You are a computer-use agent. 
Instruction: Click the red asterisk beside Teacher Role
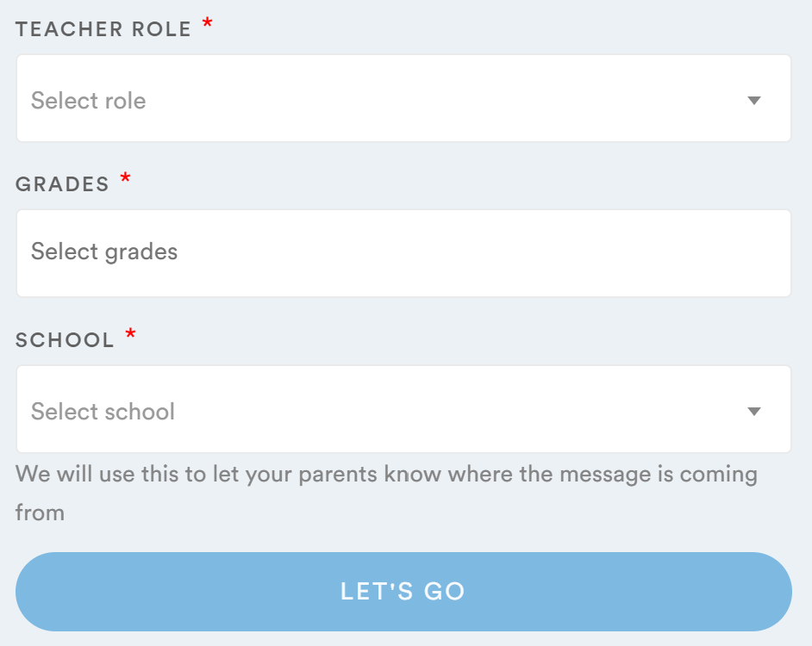[x=208, y=25]
